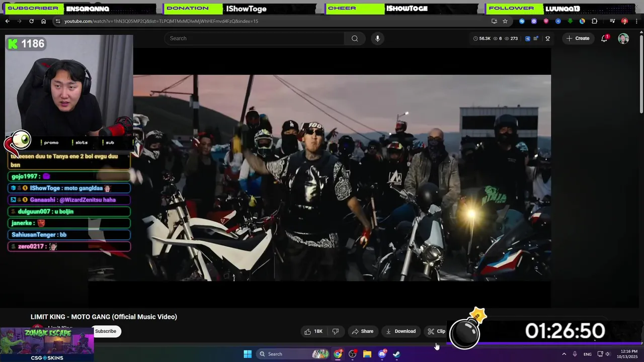Download the video
Image resolution: width=644 pixels, height=362 pixels.
(400, 331)
